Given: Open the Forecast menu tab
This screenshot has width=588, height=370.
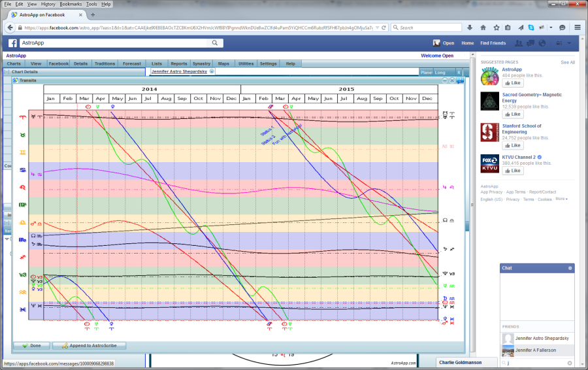Looking at the screenshot, I should 132,63.
